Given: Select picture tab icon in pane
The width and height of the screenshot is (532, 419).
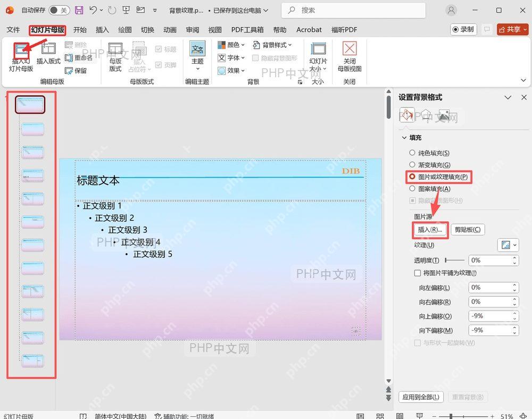Looking at the screenshot, I should click(444, 115).
